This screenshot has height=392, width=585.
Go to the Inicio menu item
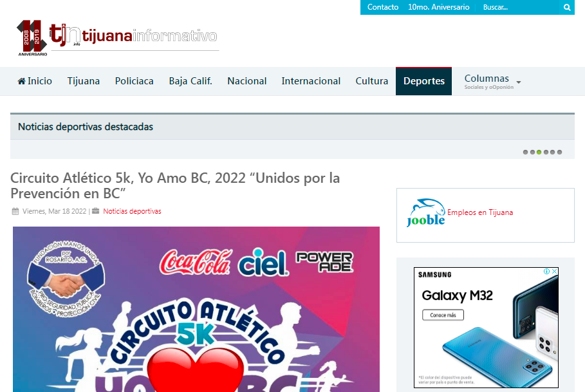[x=35, y=81]
